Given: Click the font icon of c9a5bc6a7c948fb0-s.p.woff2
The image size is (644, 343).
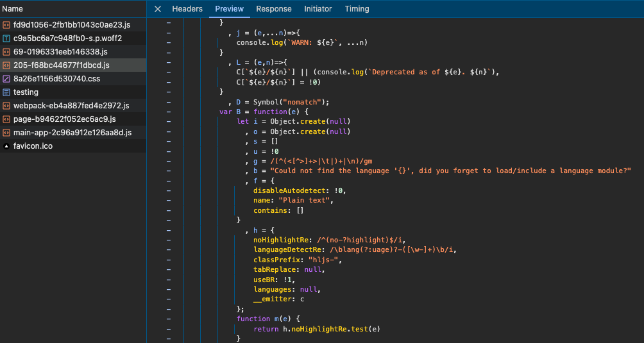Looking at the screenshot, I should (x=6, y=38).
